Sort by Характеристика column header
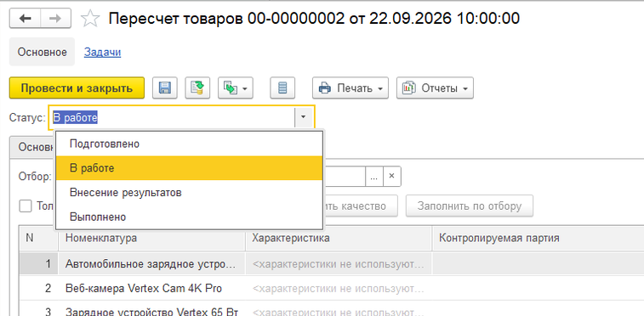This screenshot has width=644, height=316. pos(339,238)
